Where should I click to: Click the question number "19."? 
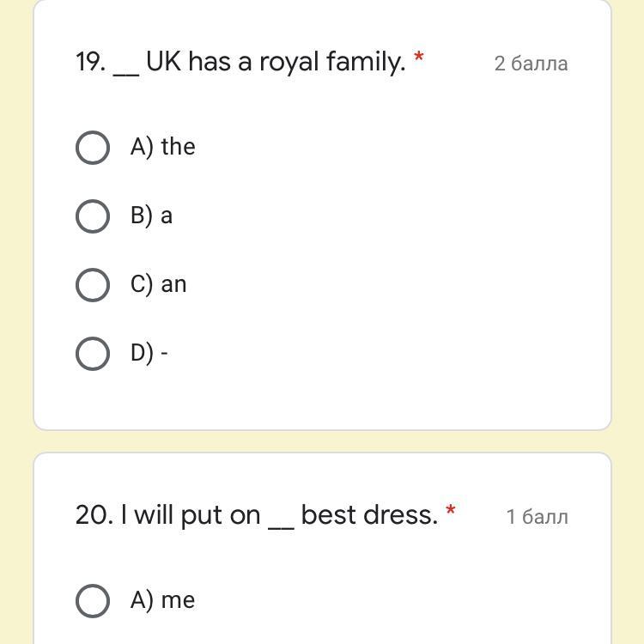[x=90, y=62]
